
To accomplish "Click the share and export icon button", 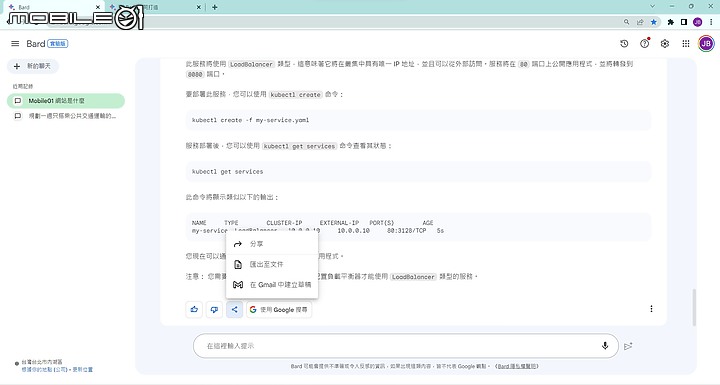I will click(234, 309).
